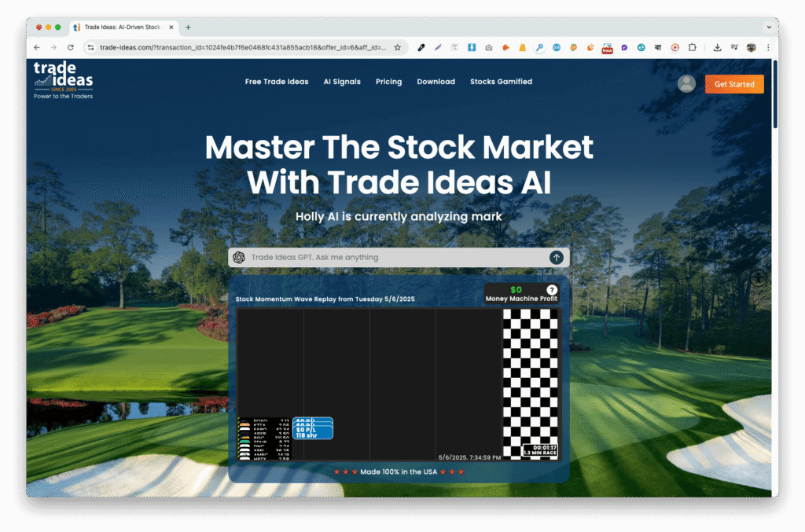Select the Trade Ideas browser tab
Screen dimensions: 805x532
pos(122,28)
